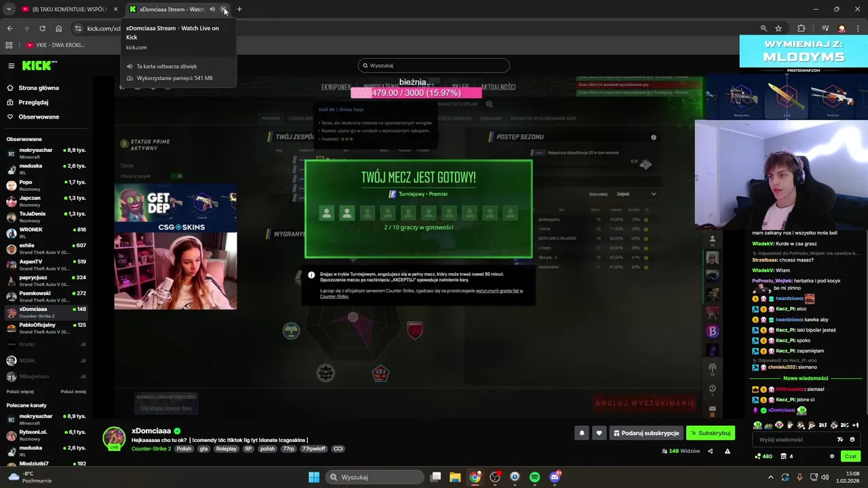
Task: Open the Chrome profile avatar
Action: point(842,28)
